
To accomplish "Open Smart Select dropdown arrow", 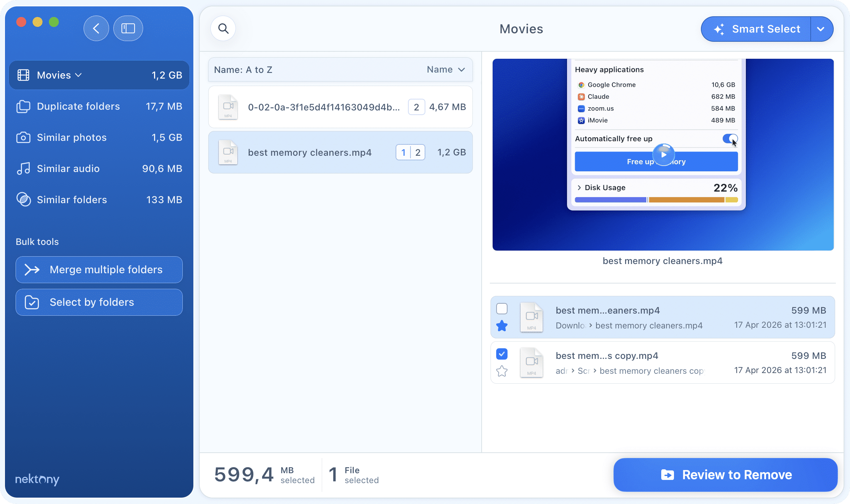I will (821, 29).
